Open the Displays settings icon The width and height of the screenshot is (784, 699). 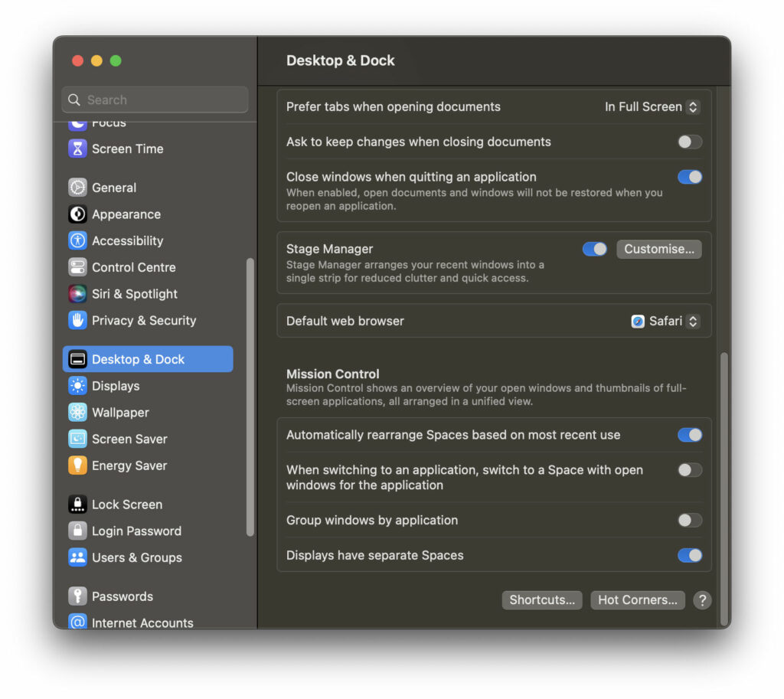coord(77,386)
